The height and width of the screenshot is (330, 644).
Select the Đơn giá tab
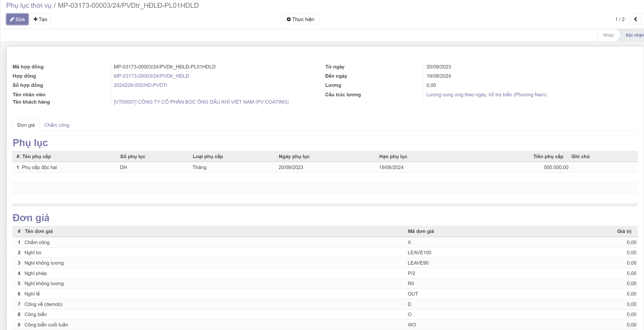pyautogui.click(x=26, y=125)
